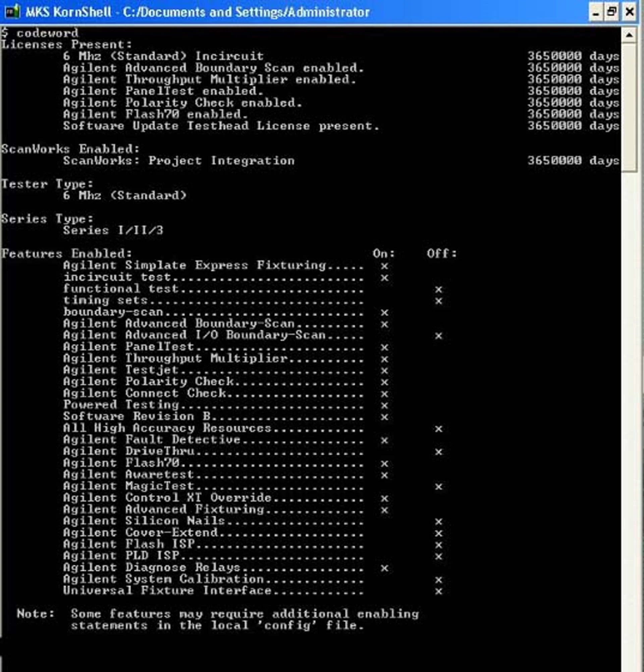Click 'Agilent Polarity Check enabled.' line
The image size is (644, 672).
coord(182,103)
